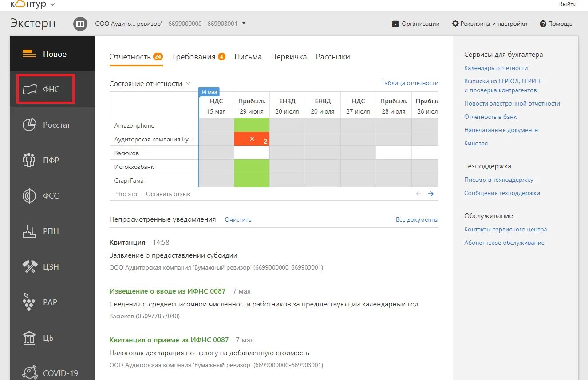Viewport: 588px width, 380px height.
Task: Click the Что это link
Action: (126, 194)
